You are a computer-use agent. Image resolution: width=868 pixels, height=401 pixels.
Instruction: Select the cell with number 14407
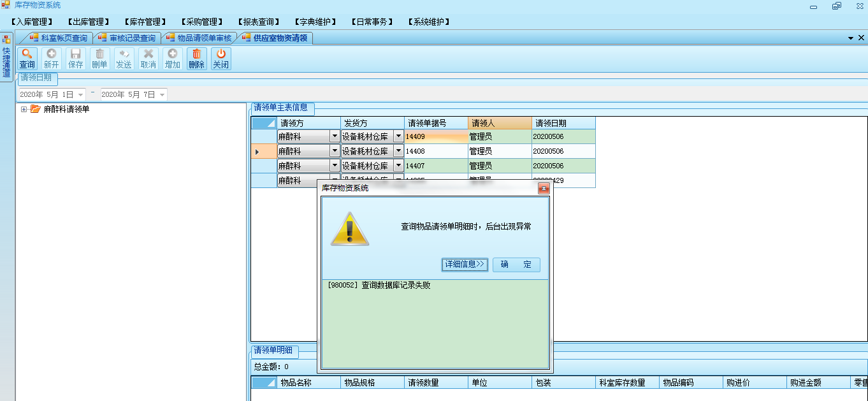click(436, 166)
